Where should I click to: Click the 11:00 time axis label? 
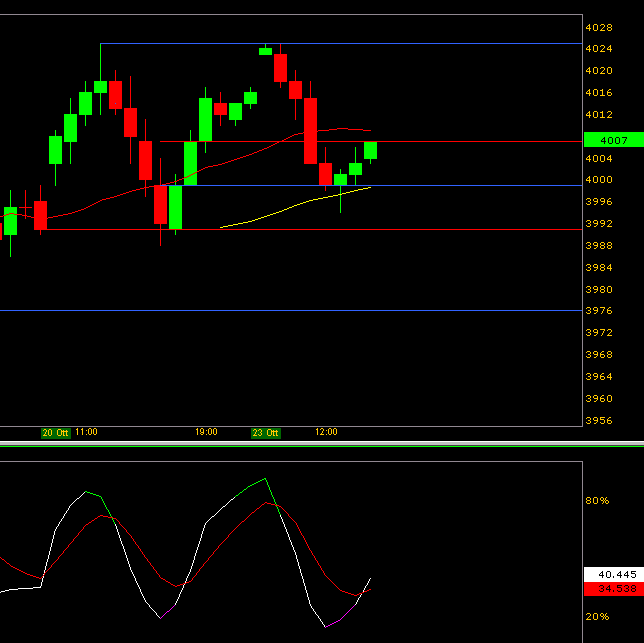[86, 432]
